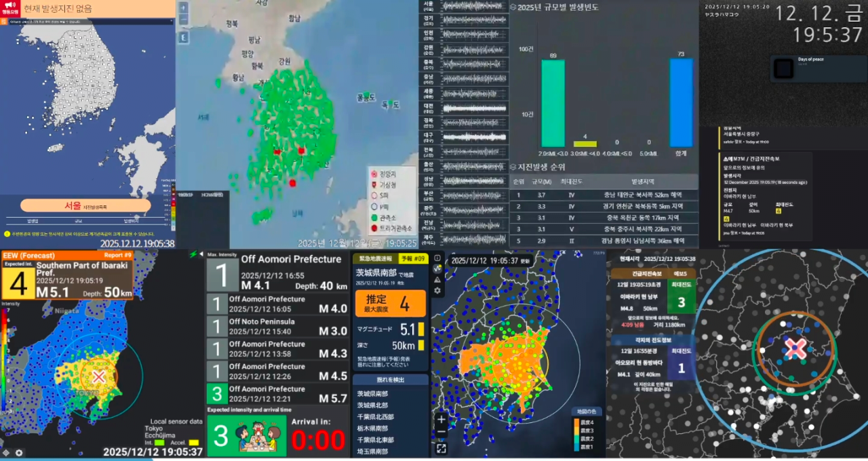The width and height of the screenshot is (868, 461).
Task: Expand the 2025년 규모별 발생빈도 section
Action: pyautogui.click(x=514, y=7)
